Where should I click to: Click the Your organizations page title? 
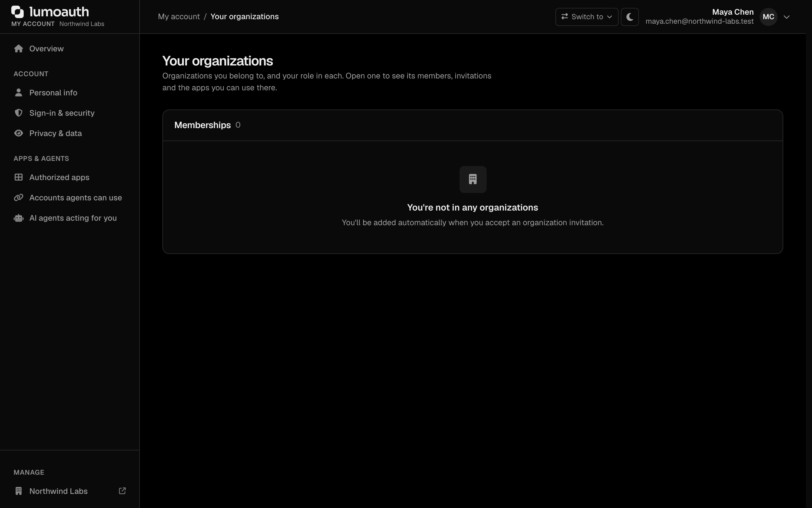tap(218, 61)
